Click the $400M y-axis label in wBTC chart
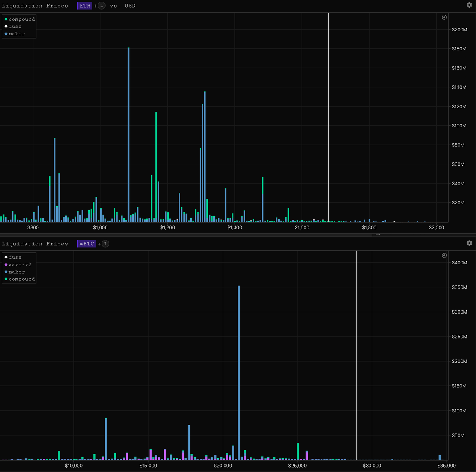476x472 pixels. click(x=459, y=262)
